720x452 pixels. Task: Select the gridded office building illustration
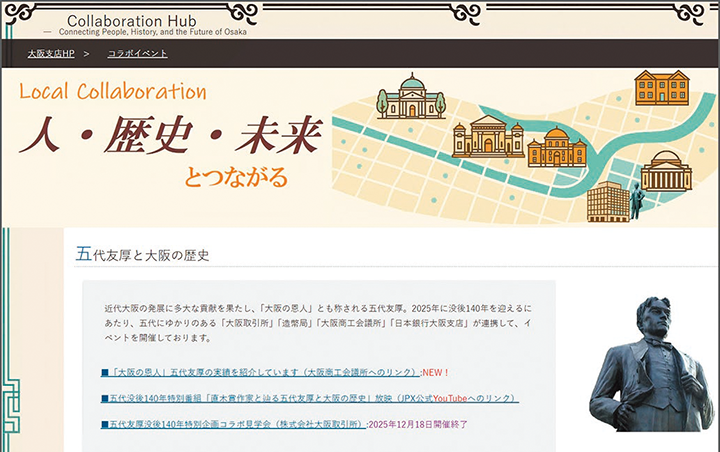(x=608, y=202)
